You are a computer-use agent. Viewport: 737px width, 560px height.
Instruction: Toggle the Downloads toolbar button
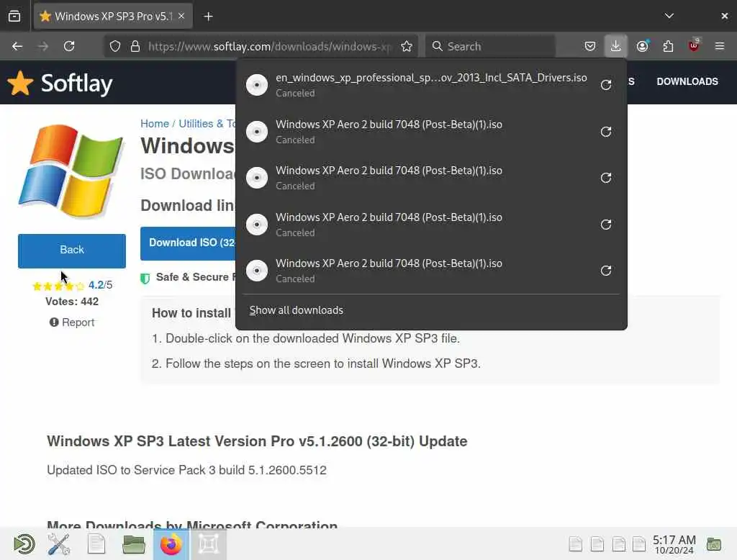tap(616, 46)
